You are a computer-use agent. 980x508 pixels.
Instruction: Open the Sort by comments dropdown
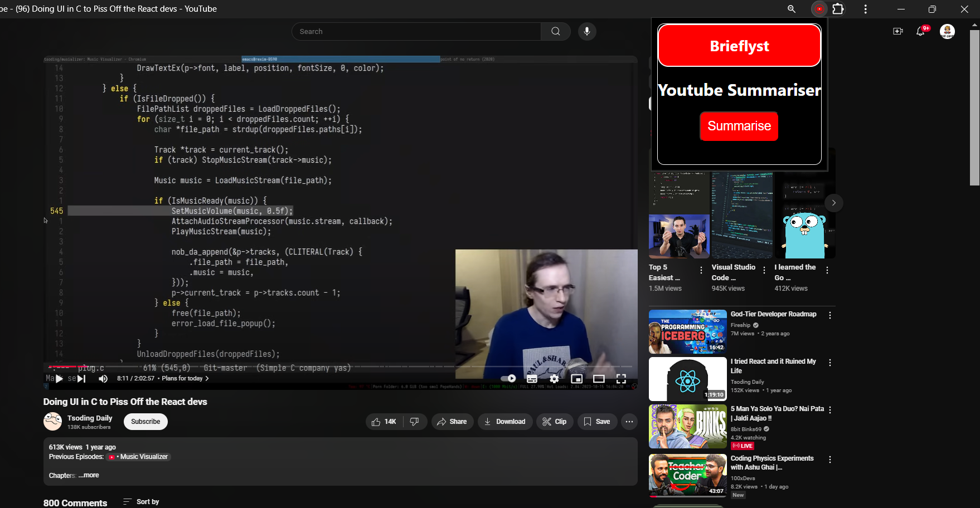pyautogui.click(x=141, y=502)
